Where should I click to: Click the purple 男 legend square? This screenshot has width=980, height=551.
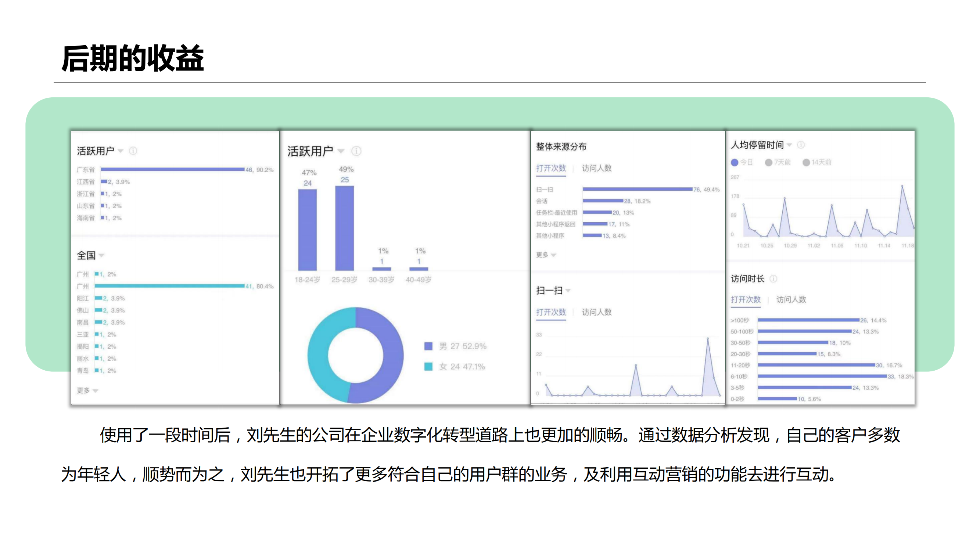[428, 346]
